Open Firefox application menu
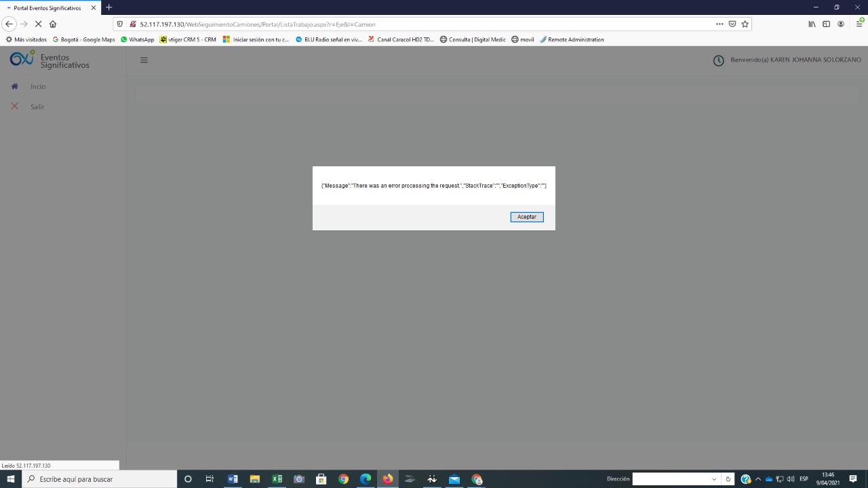This screenshot has height=488, width=868. (x=859, y=24)
